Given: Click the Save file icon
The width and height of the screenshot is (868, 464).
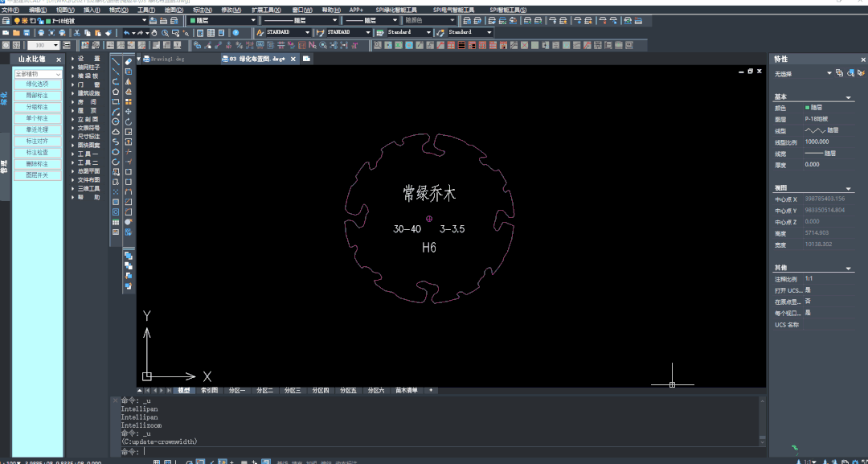Looking at the screenshot, I should (26, 33).
